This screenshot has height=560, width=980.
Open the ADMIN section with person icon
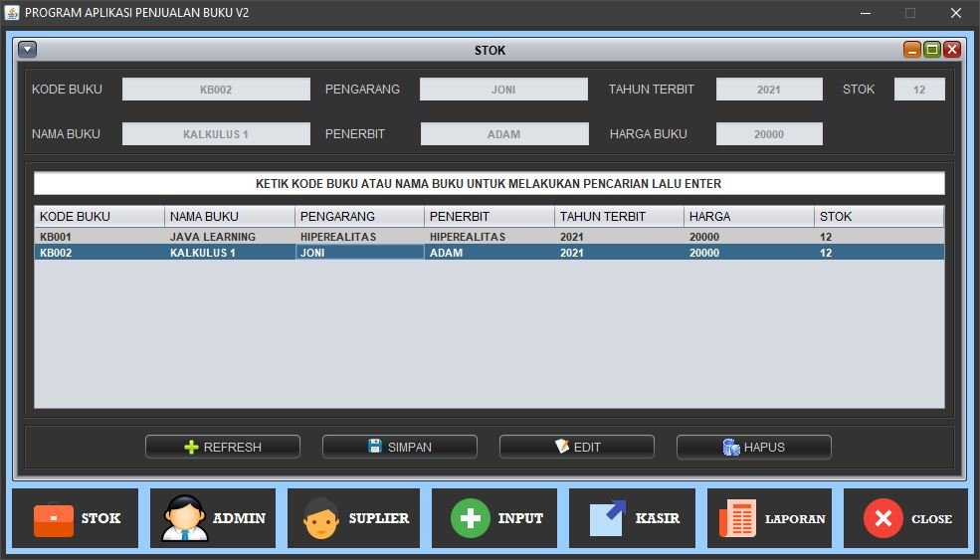point(215,518)
